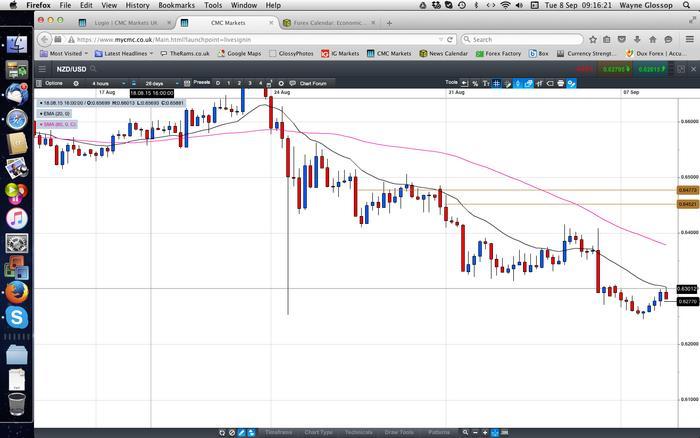This screenshot has height=438, width=700.
Task: Toggle the blue icon right of the pencil at bottom
Action: click(251, 433)
